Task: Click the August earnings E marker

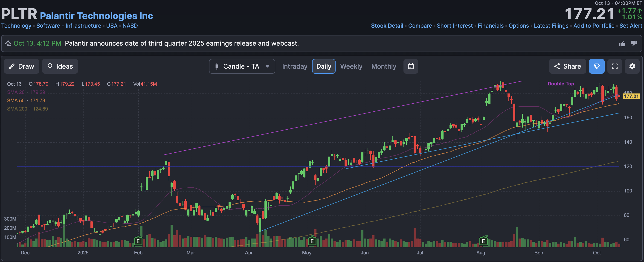Action: tap(483, 241)
